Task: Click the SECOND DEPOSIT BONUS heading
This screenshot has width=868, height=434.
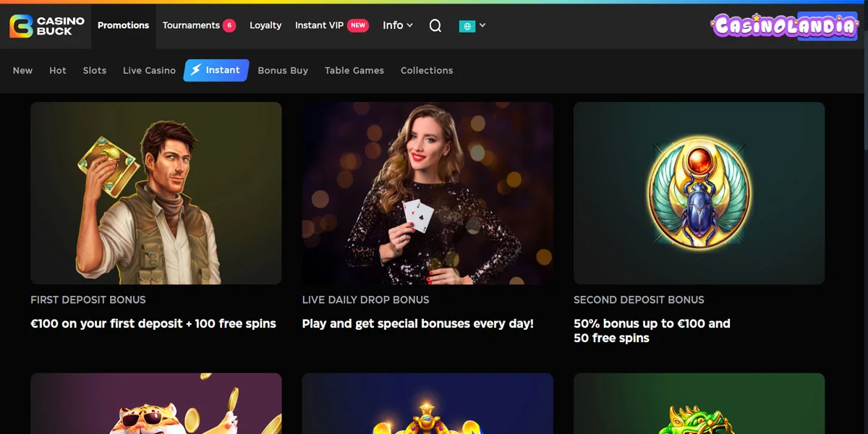Action: [x=639, y=299]
